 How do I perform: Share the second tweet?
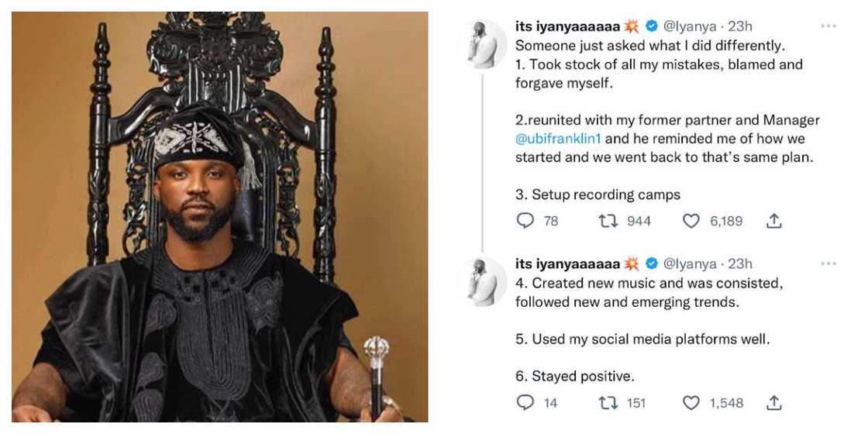click(773, 403)
